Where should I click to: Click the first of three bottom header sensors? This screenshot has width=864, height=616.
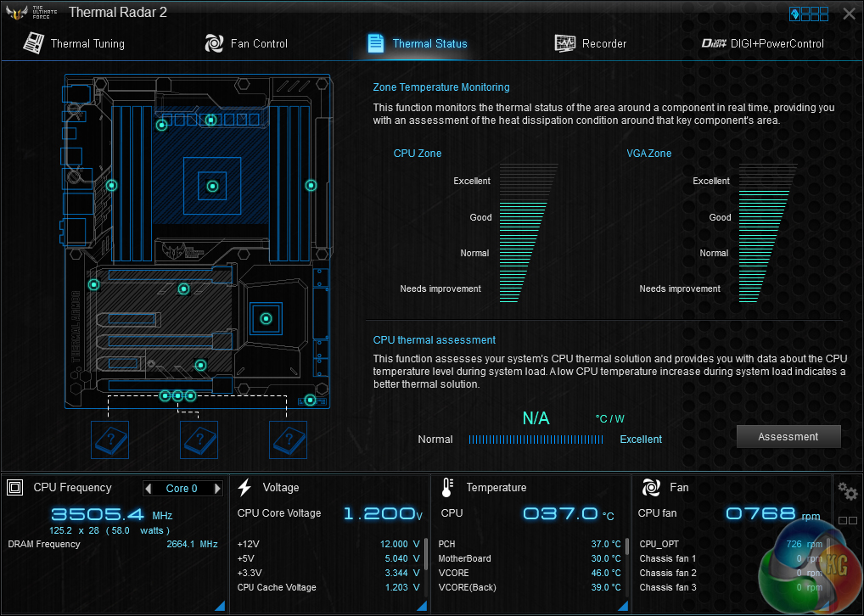(165, 395)
